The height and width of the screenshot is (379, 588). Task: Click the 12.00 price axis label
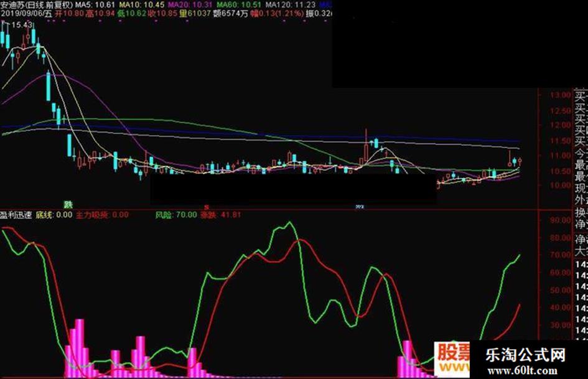pos(561,125)
